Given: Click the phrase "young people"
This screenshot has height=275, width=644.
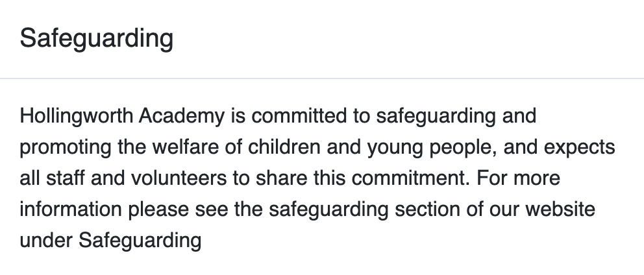Looking at the screenshot, I should pyautogui.click(x=423, y=149).
